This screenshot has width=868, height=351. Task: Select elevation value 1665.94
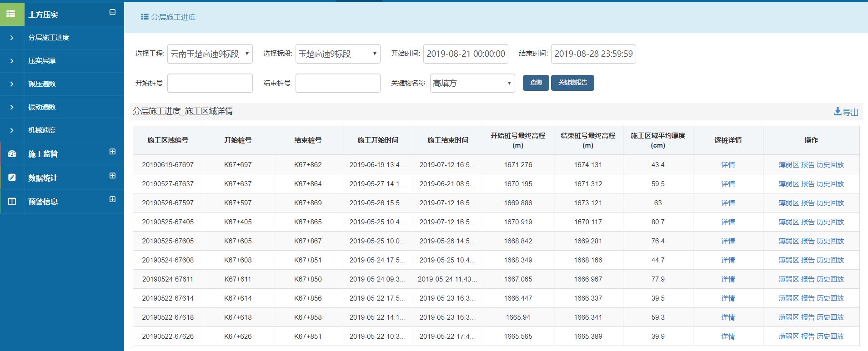point(518,317)
